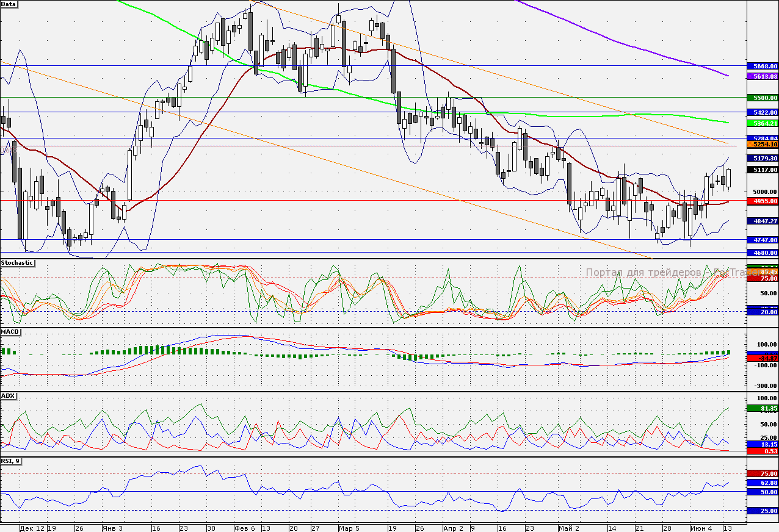Select the 5668.00 resistance level tag

pos(763,66)
